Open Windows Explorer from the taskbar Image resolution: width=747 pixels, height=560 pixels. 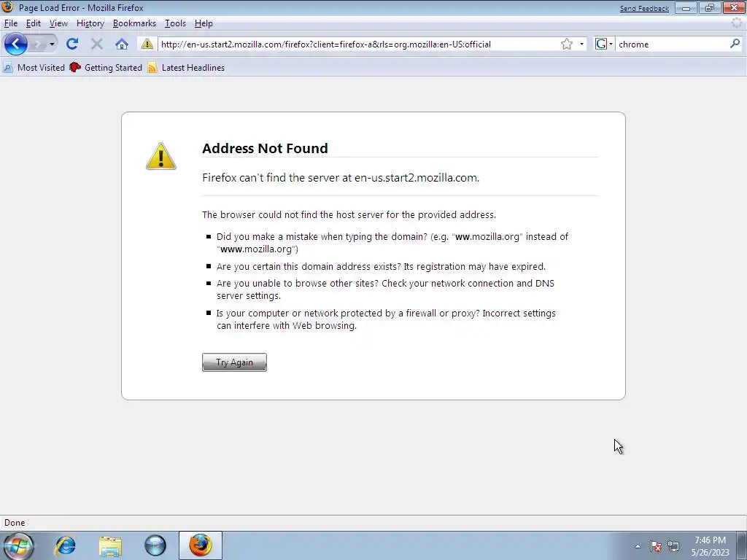coord(110,545)
